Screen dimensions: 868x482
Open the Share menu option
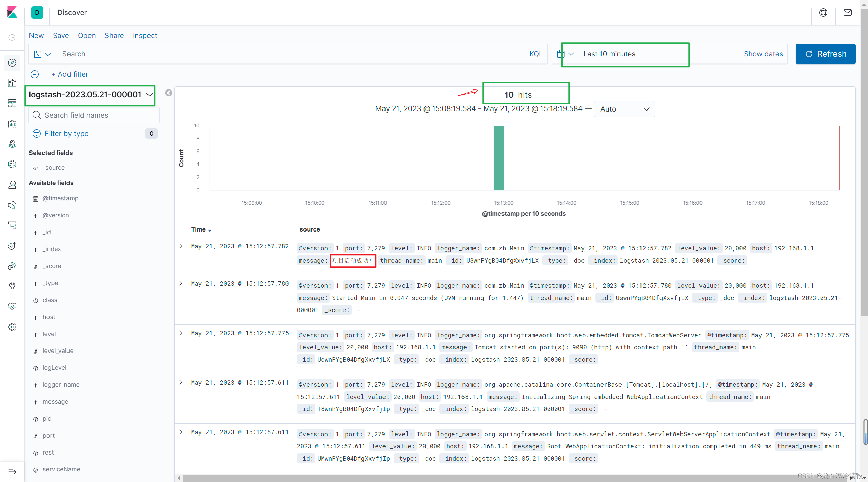click(113, 35)
